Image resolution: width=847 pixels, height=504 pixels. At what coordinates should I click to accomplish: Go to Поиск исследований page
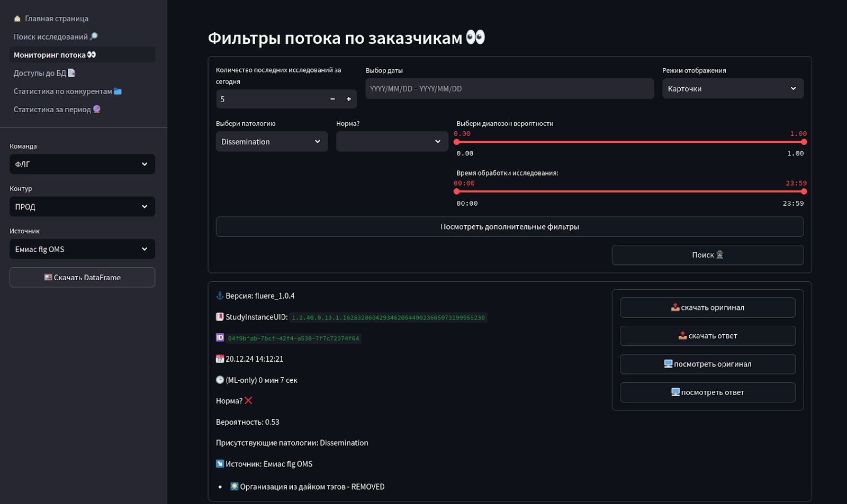[56, 36]
